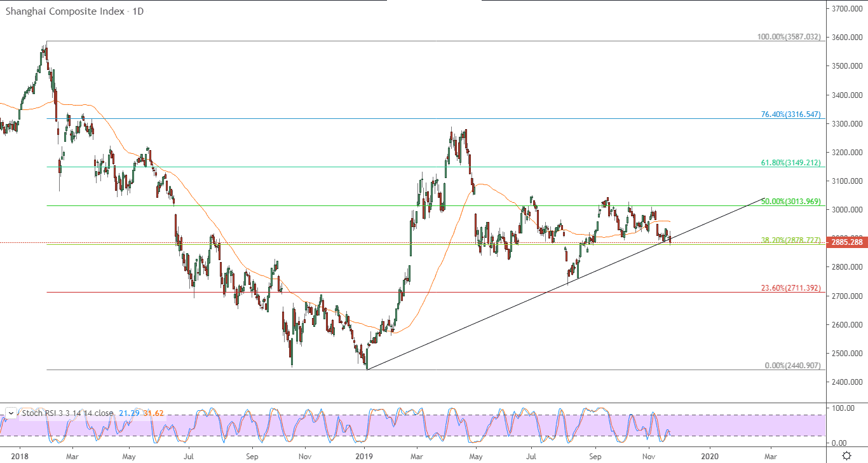This screenshot has height=463, width=868.
Task: Select the 38.20%(2878.727) Fibonacci label
Action: pos(791,240)
